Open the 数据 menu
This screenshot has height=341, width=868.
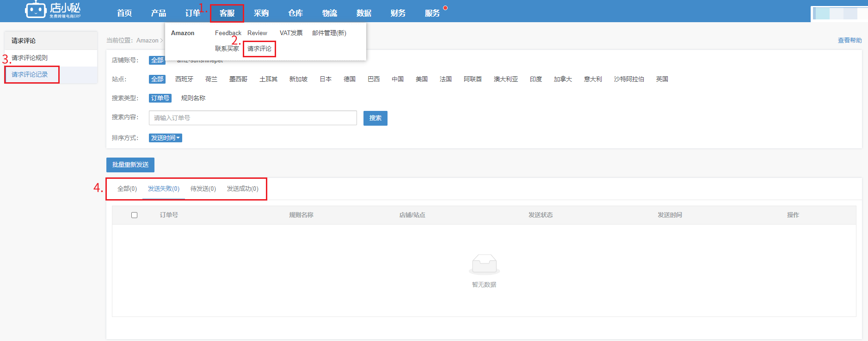pos(364,13)
